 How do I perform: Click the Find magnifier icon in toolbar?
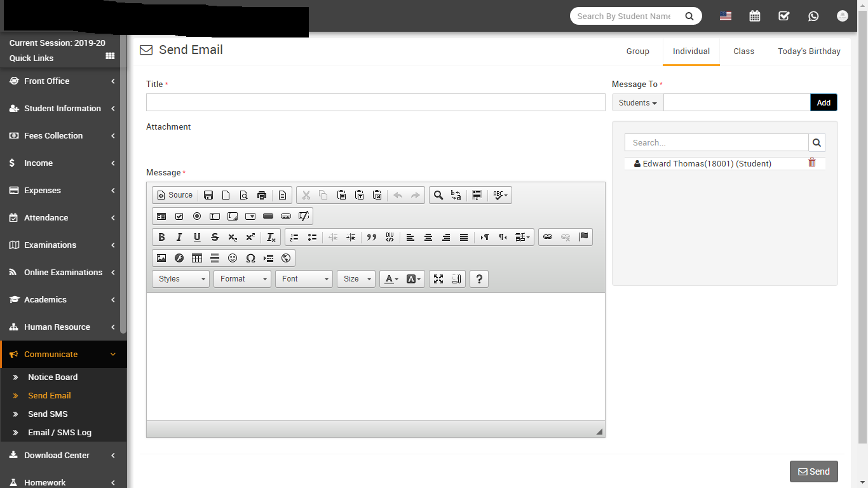[x=438, y=195]
